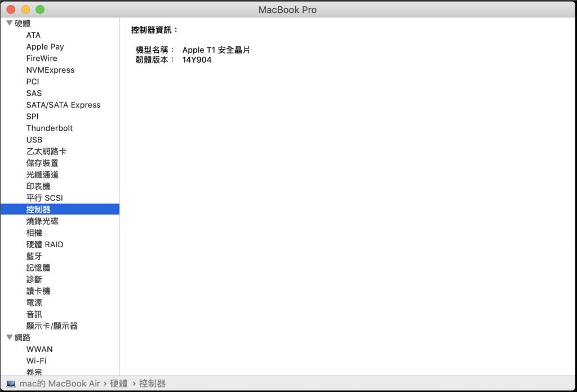Screen dimensions: 577x392
Task: Select FireWire in the sidebar
Action: point(42,58)
